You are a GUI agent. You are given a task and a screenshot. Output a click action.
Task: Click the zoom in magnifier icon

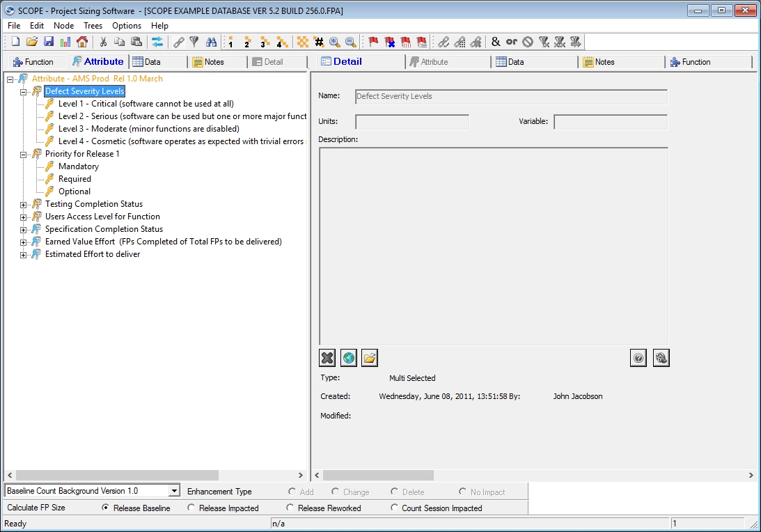click(335, 42)
